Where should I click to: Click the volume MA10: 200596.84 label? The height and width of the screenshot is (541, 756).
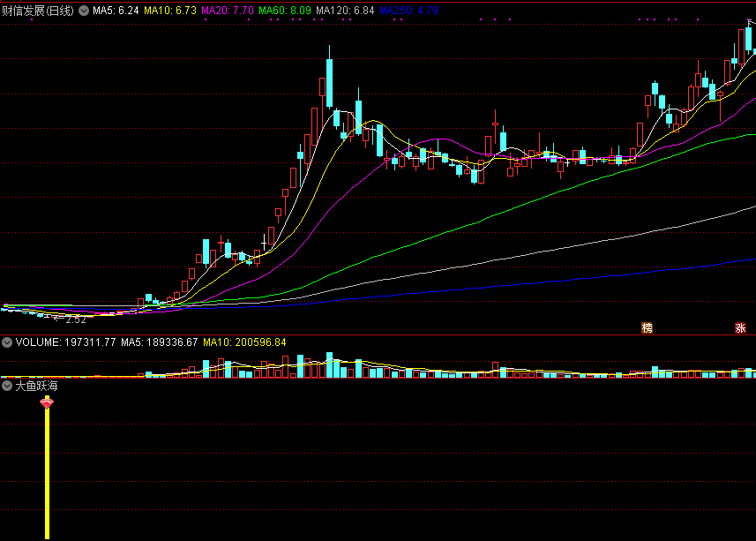tap(244, 342)
